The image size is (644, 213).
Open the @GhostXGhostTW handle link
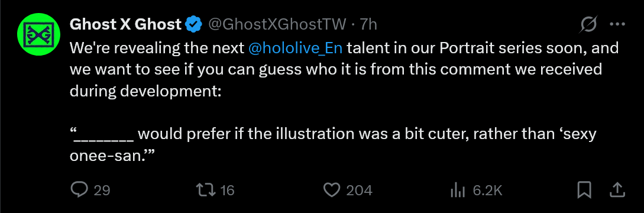pos(277,25)
